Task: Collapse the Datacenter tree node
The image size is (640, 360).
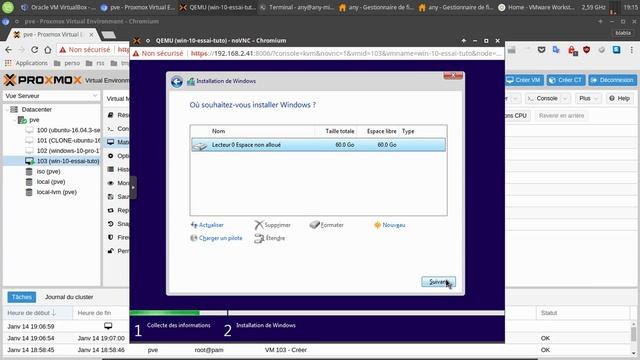Action: [x=7, y=109]
